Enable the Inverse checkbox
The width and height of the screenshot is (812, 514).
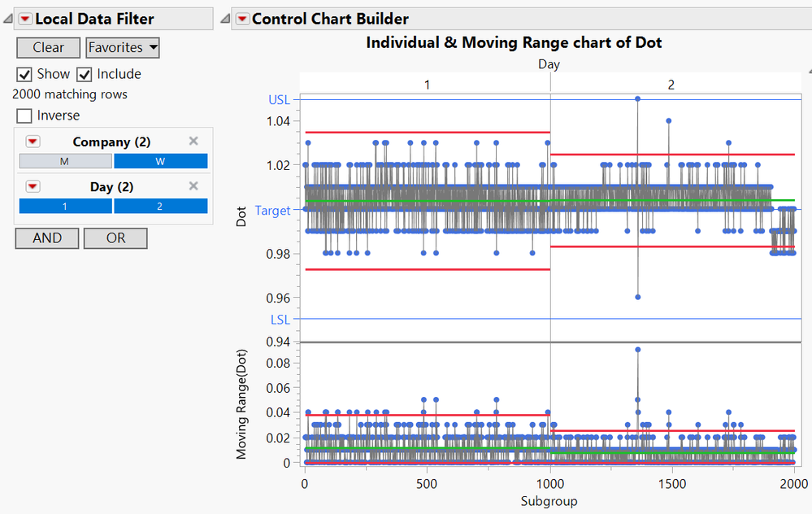[x=24, y=115]
